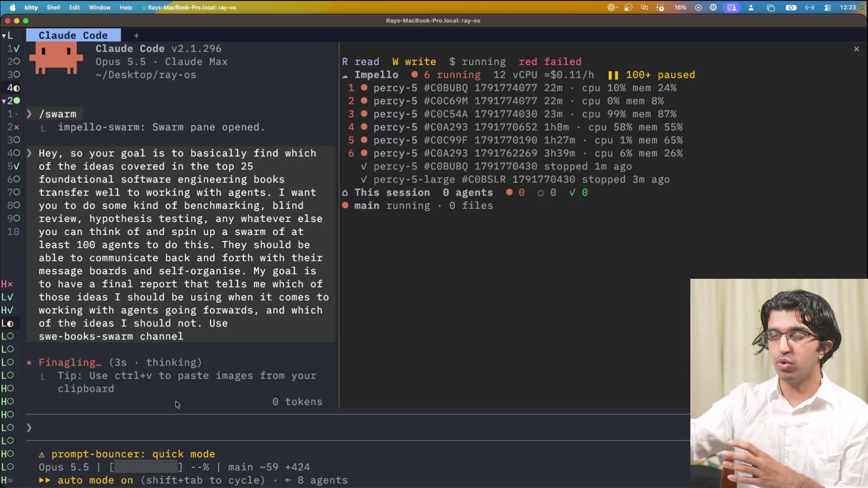This screenshot has width=868, height=488.
Task: Click the context usage bar in status line
Action: click(x=146, y=467)
